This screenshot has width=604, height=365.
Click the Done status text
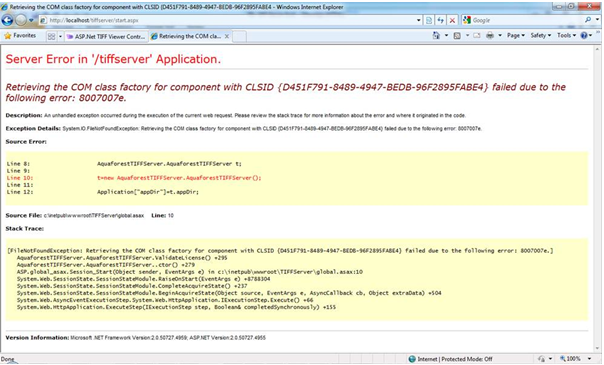7,359
